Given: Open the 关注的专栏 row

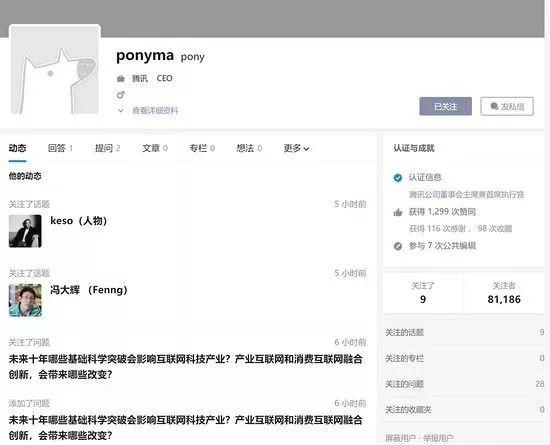Looking at the screenshot, I should (x=464, y=358).
